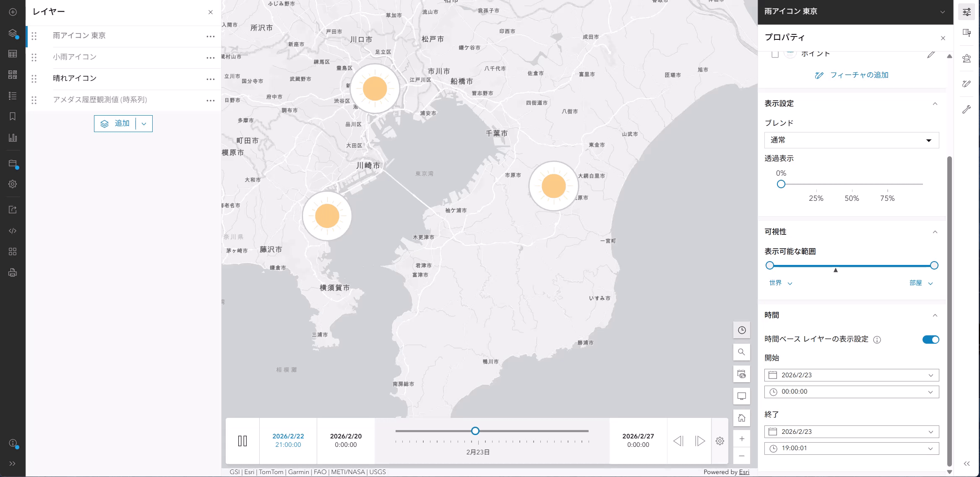Image resolution: width=980 pixels, height=477 pixels.
Task: Disable 時間ベース レイヤーの表示設定 toggle
Action: tap(930, 340)
